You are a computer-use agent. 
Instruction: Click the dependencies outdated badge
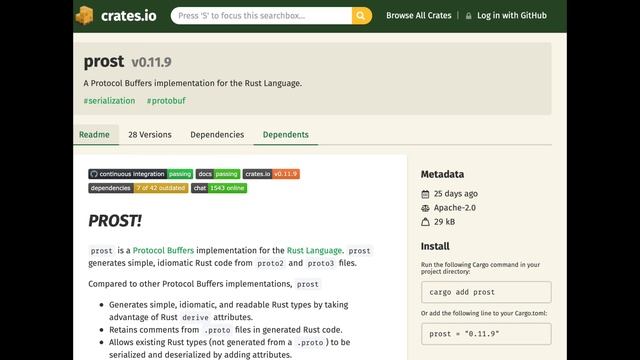pos(138,188)
